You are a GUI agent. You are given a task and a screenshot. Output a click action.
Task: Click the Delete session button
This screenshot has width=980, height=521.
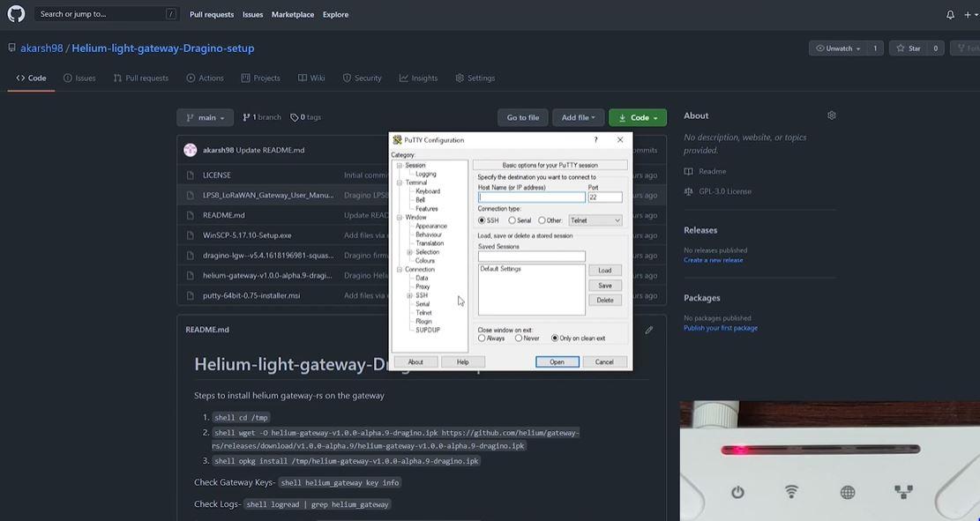[x=605, y=301]
